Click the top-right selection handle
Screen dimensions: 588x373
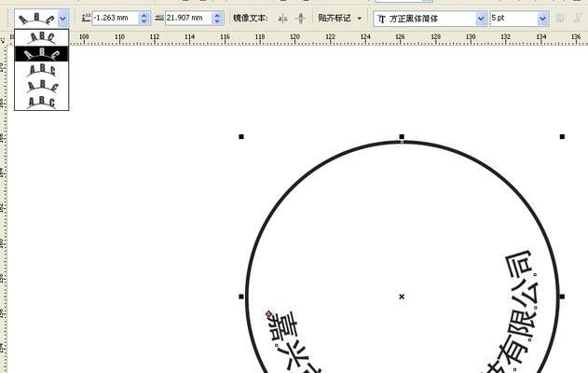pyautogui.click(x=562, y=136)
